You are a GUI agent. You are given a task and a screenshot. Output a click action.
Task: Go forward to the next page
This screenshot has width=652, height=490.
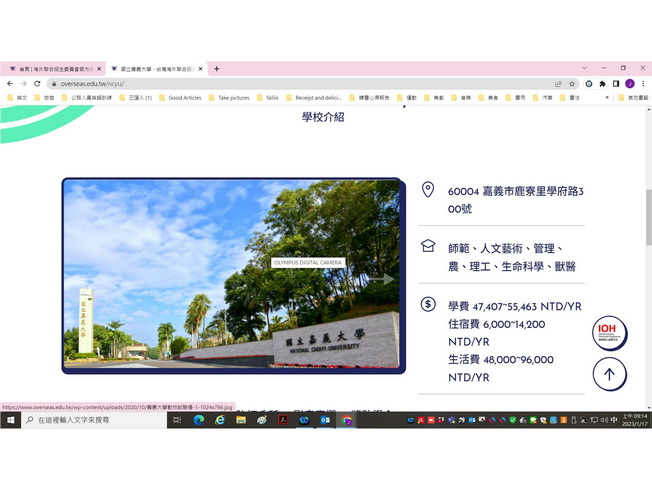24,84
